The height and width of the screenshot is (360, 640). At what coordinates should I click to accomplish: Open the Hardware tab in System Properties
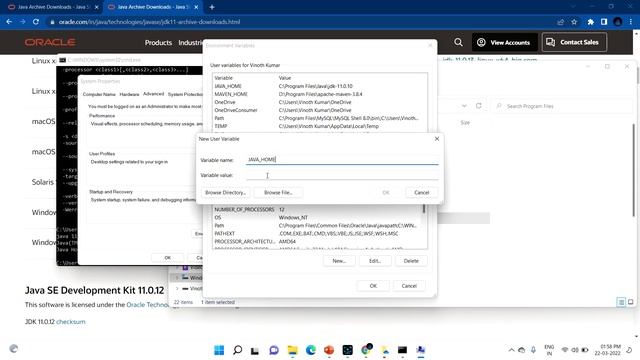(129, 94)
